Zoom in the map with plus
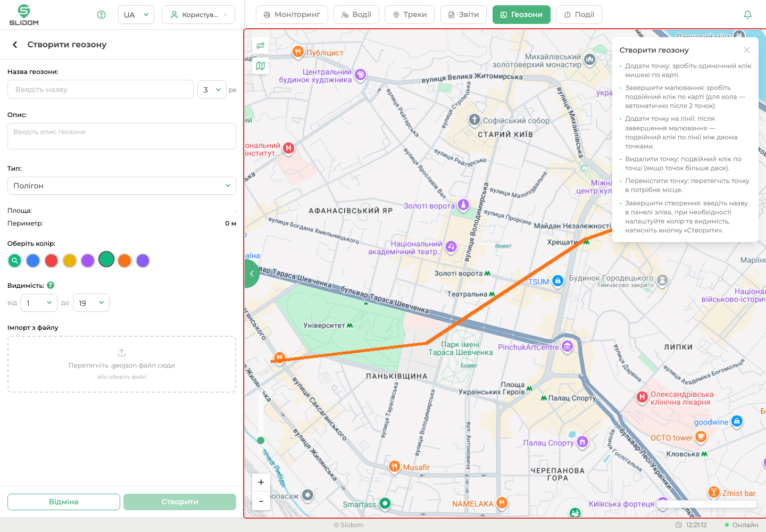 (261, 483)
